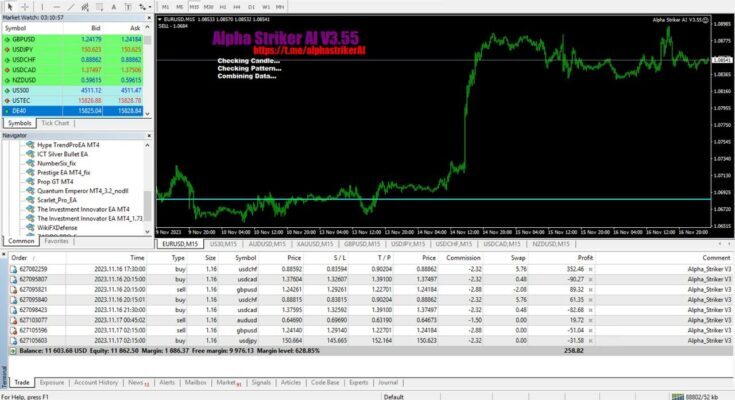Click US500 symbol icon in Market Watch
This screenshot has height=400, width=735.
click(x=7, y=91)
